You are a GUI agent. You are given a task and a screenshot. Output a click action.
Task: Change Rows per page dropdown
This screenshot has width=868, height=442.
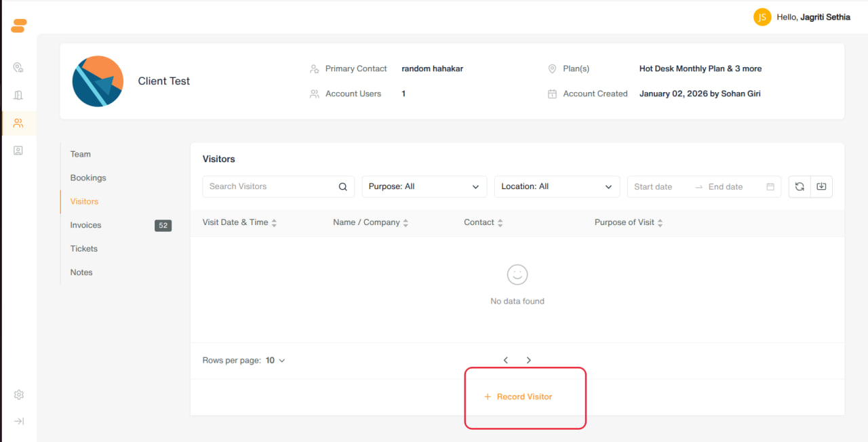click(x=275, y=360)
